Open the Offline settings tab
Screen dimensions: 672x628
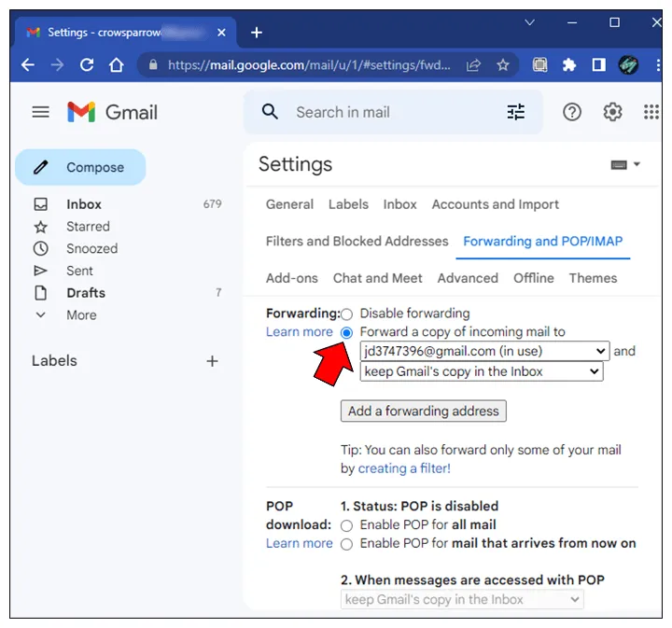pos(534,278)
